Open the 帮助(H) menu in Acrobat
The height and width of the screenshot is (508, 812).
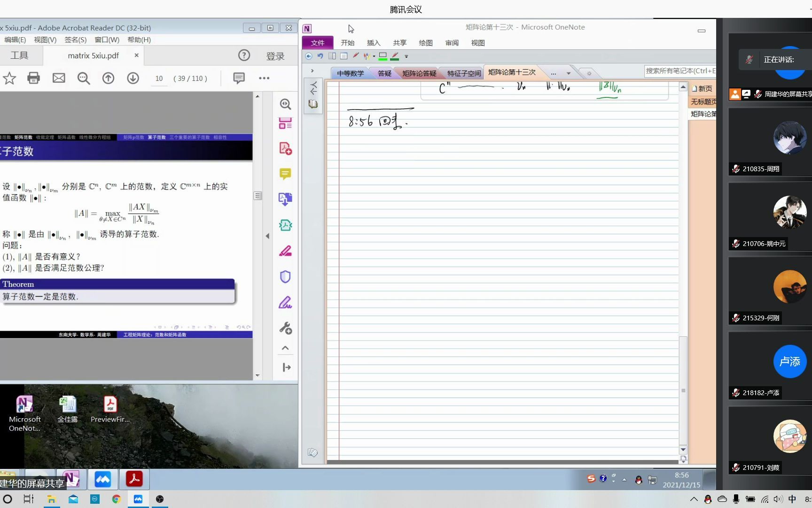click(x=139, y=40)
